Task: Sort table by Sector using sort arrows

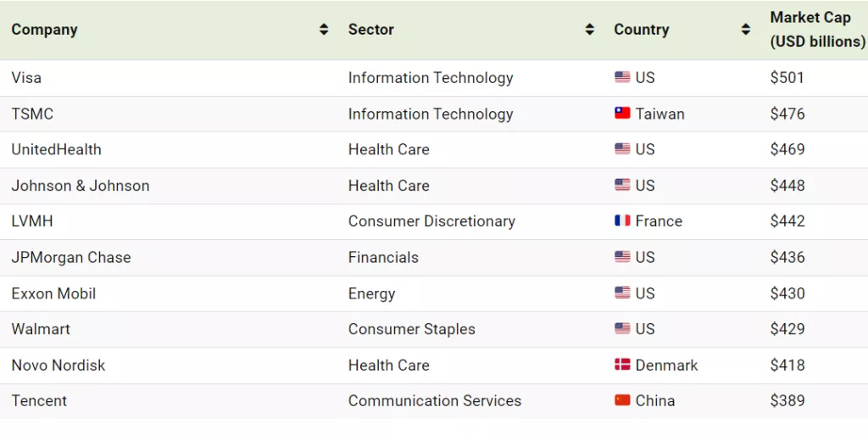Action: (x=590, y=30)
